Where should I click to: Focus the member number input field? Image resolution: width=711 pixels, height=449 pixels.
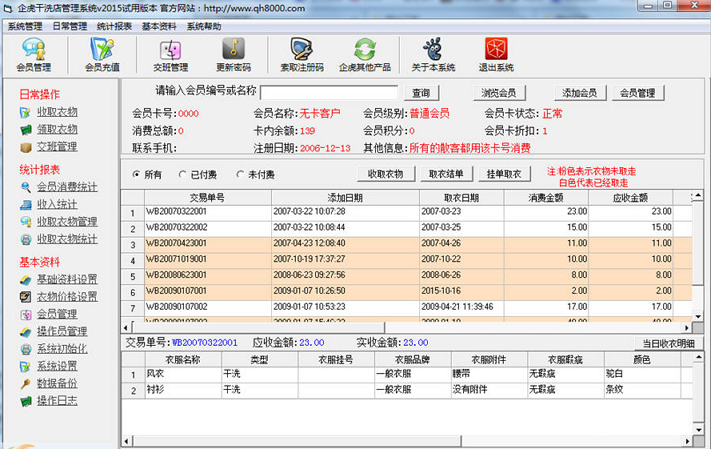point(329,93)
